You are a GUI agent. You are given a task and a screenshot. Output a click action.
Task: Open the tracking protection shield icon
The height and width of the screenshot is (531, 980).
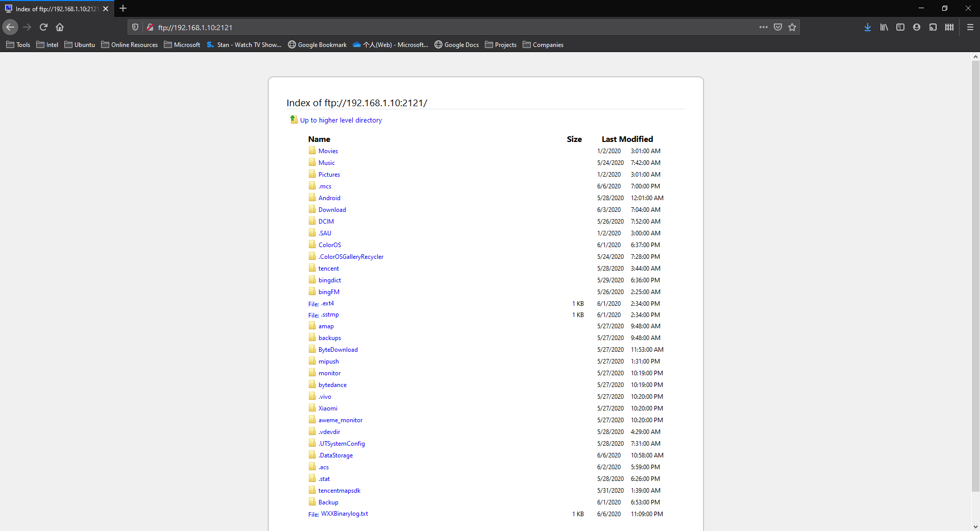tap(135, 27)
